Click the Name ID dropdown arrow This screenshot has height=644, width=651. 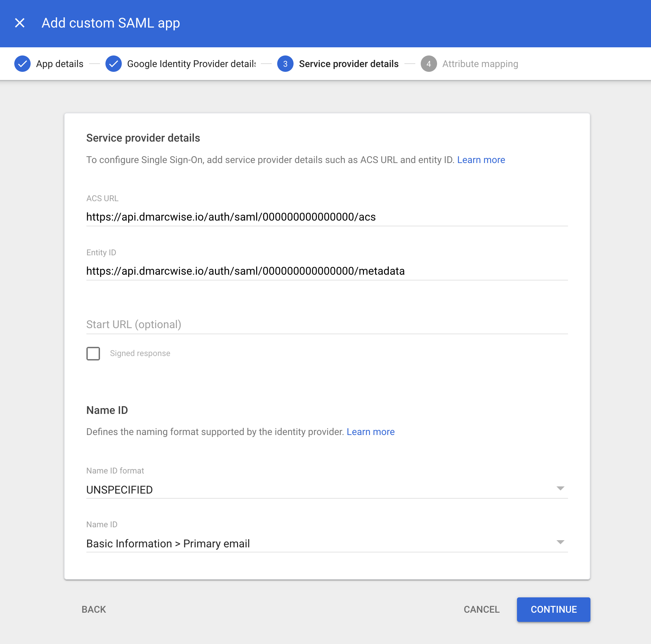[x=561, y=542]
